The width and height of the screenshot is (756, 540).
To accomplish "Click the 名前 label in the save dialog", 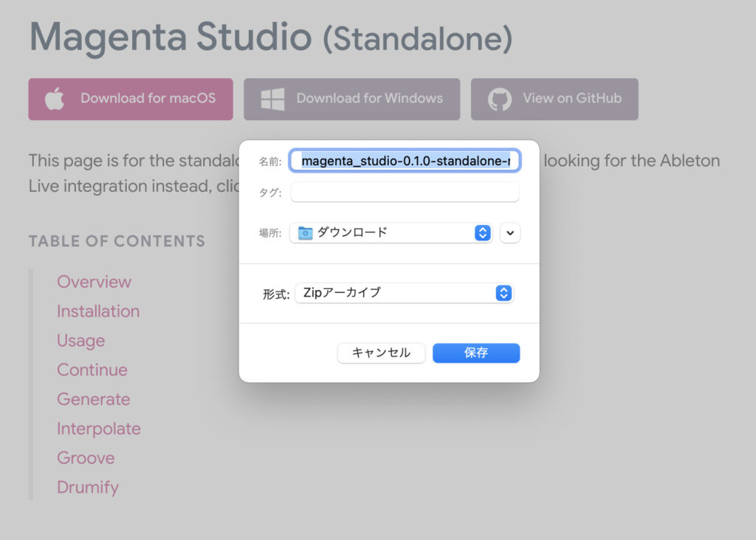I will tap(270, 162).
